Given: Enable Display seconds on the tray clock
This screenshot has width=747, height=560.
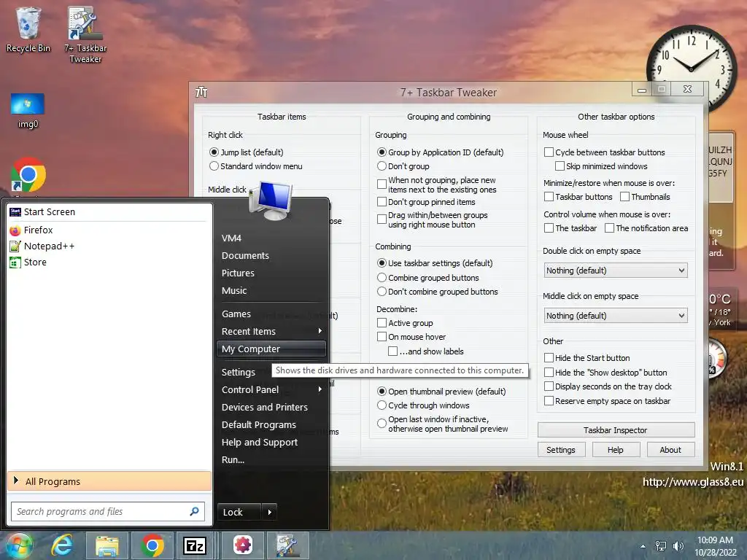Looking at the screenshot, I should pos(549,386).
